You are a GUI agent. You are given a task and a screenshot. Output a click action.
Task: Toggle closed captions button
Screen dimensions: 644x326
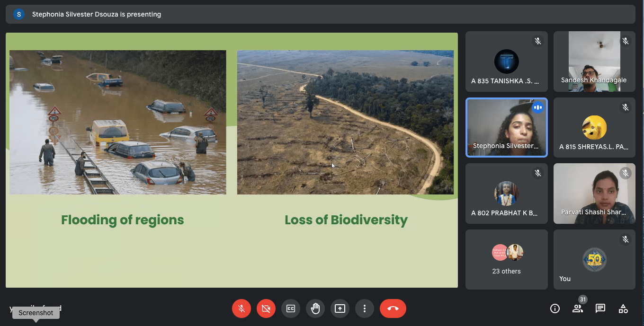click(x=291, y=308)
